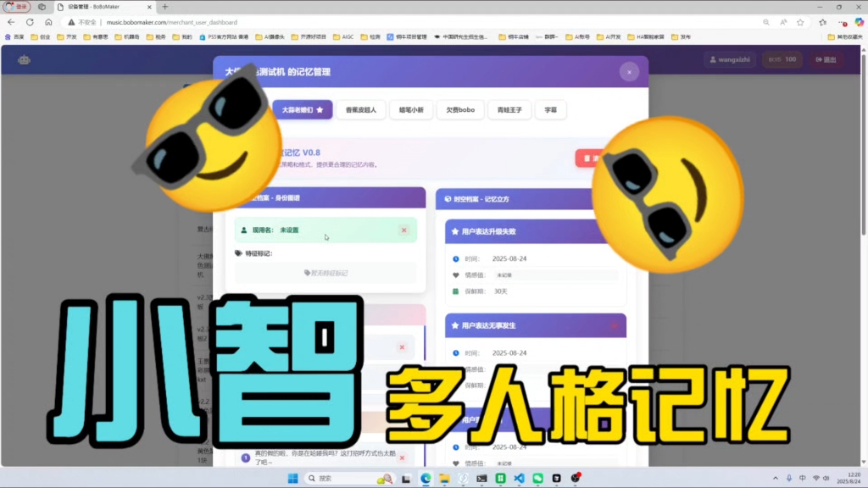Add this page to favorites via star icon
Screen dimensions: 868x488
tap(800, 22)
